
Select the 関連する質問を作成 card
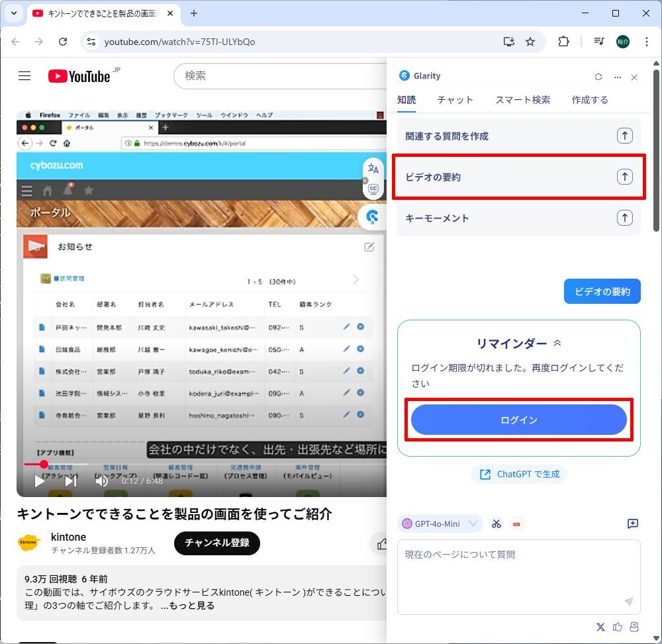click(x=519, y=136)
